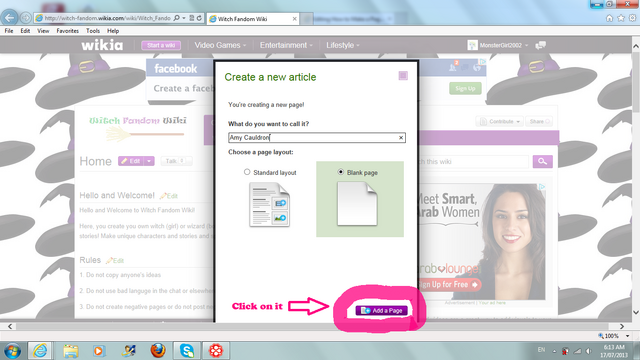The height and width of the screenshot is (360, 640).
Task: Click the EN language indicator
Action: pyautogui.click(x=541, y=350)
